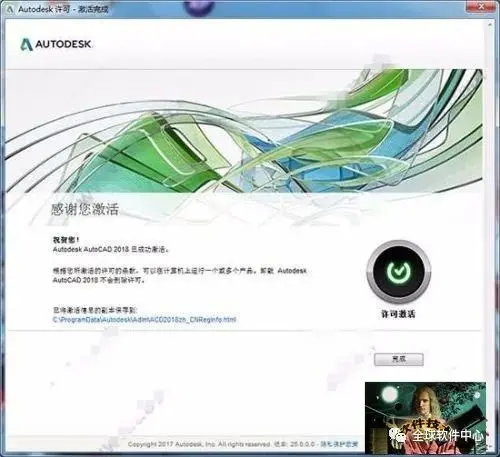Click the green checkmark activation icon

click(398, 272)
